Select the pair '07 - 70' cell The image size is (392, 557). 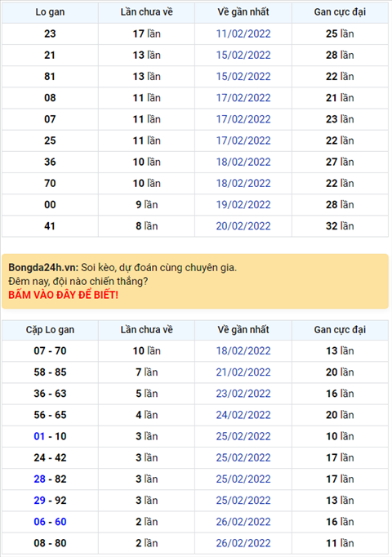pyautogui.click(x=50, y=351)
